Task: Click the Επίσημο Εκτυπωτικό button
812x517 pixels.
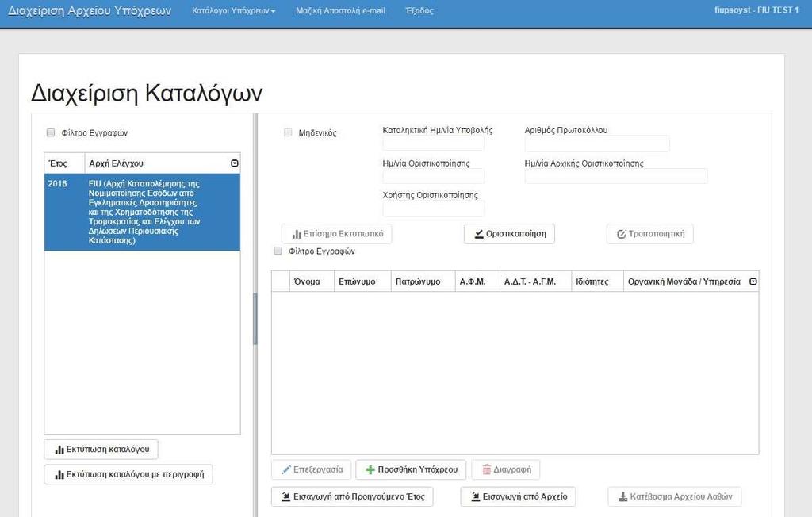Action: tap(336, 234)
